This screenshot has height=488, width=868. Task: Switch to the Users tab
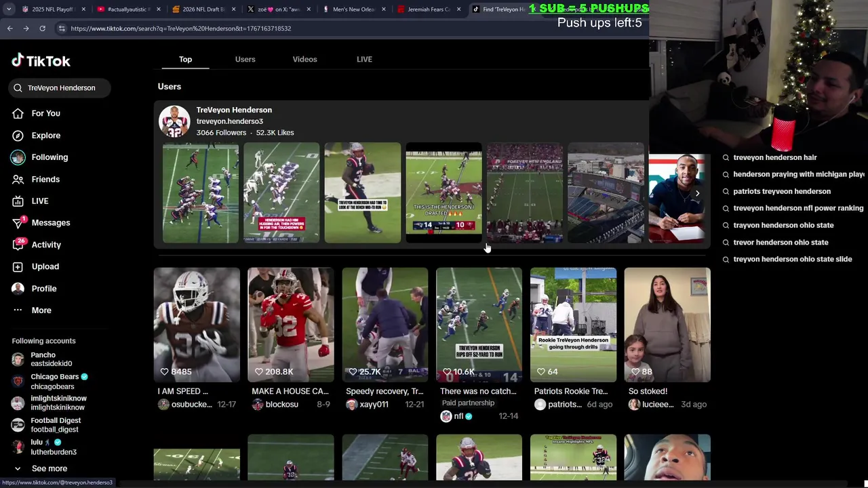point(245,59)
